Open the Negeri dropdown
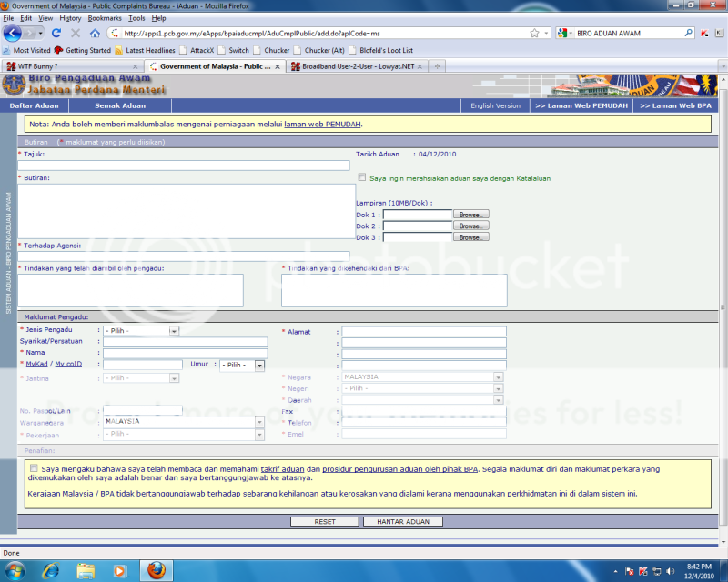 click(x=498, y=389)
